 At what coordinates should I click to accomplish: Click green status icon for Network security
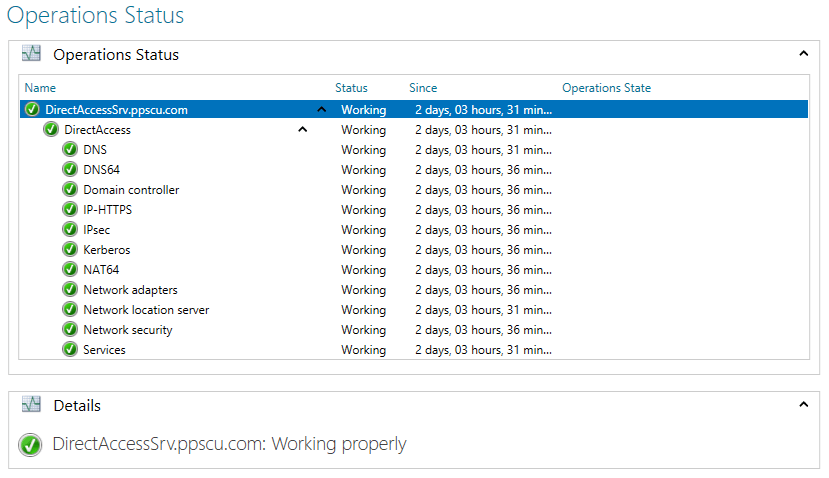70,329
